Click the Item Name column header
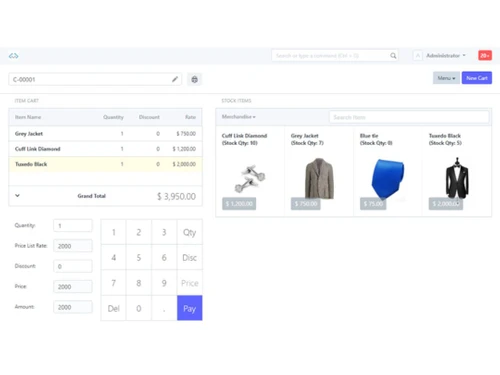 coord(28,117)
